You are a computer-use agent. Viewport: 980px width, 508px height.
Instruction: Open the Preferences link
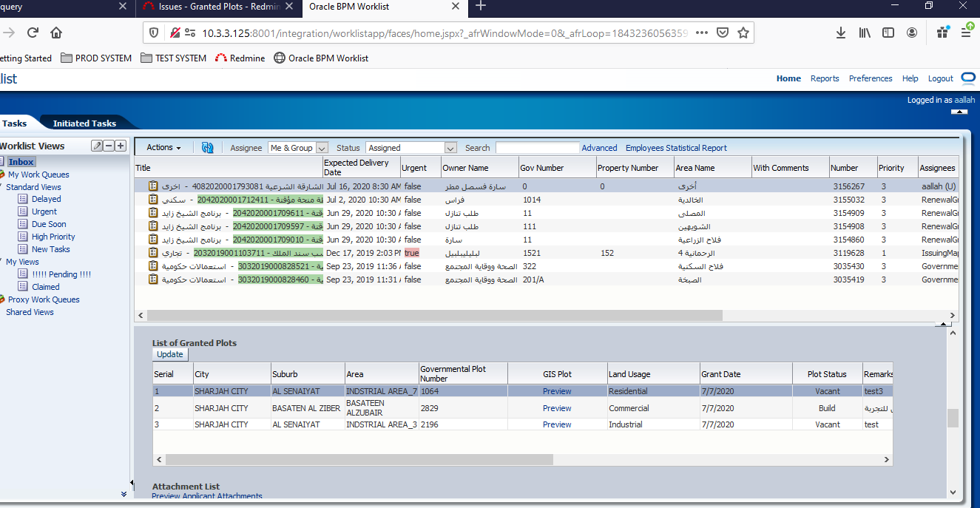871,78
